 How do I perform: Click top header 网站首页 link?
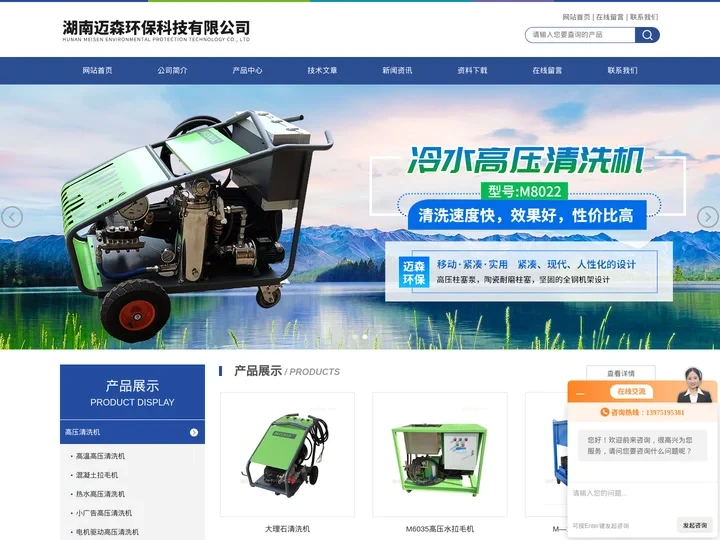point(576,17)
